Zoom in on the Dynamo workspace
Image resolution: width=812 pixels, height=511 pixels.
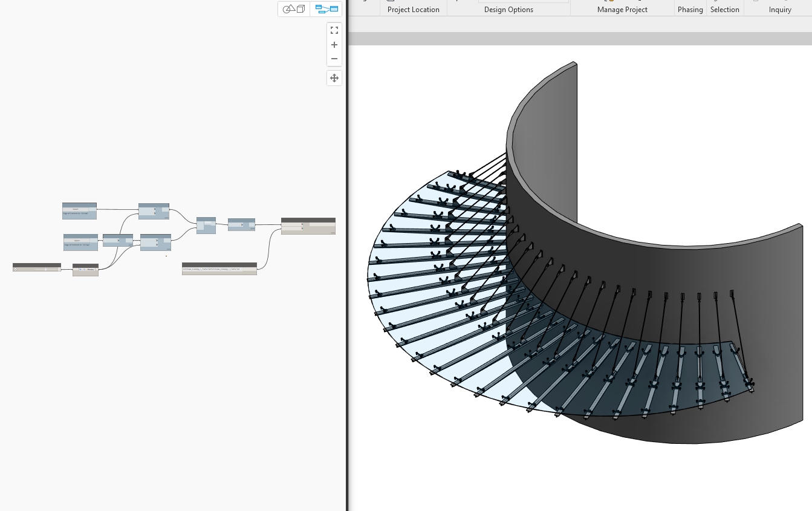click(x=334, y=45)
